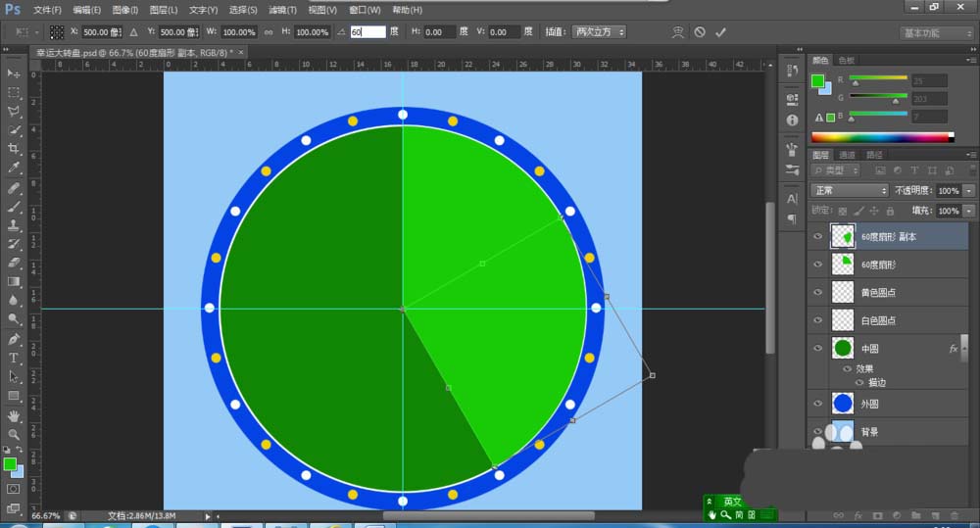The image size is (980, 528).
Task: Switch to the 通道 tab
Action: (847, 155)
